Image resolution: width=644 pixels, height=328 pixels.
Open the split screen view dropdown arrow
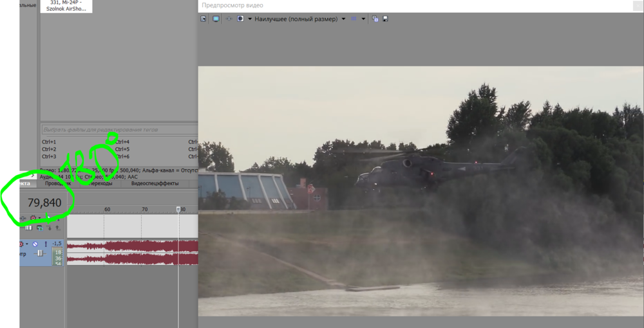point(249,19)
